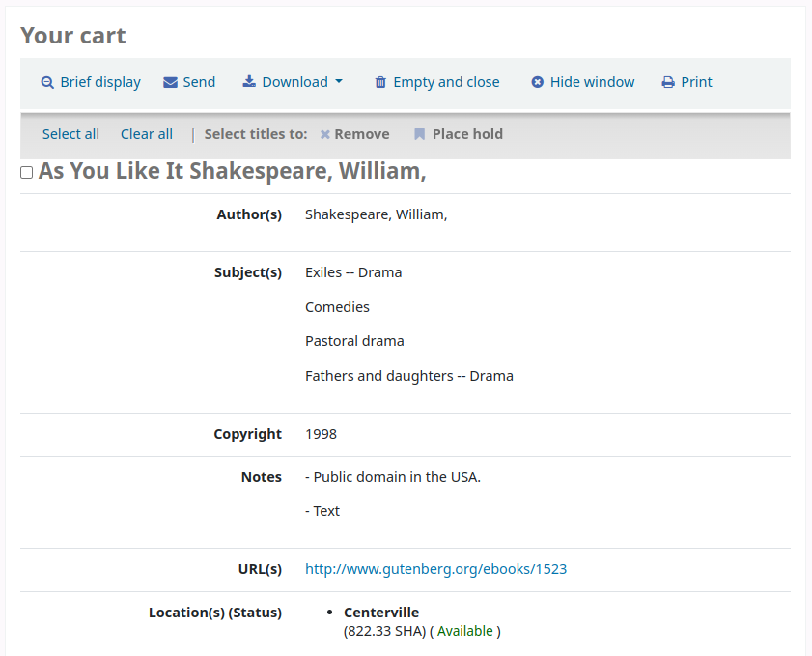Click the circled X icon on Hide window
Screen dimensions: 812x656
click(538, 82)
